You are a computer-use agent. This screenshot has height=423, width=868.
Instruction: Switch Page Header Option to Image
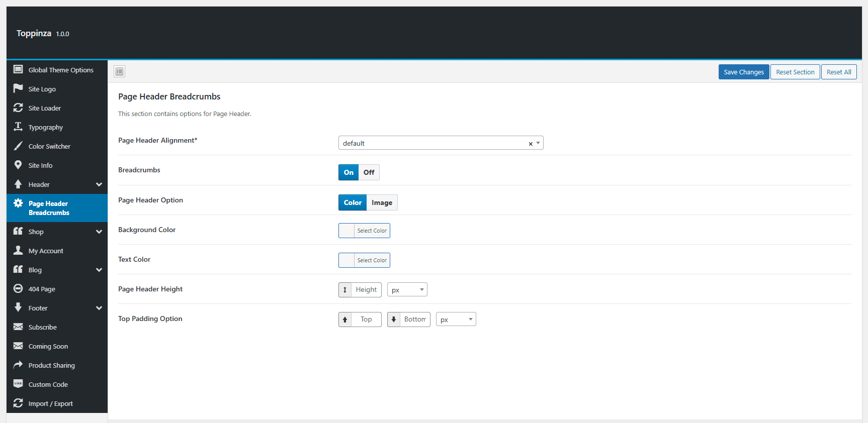382,202
